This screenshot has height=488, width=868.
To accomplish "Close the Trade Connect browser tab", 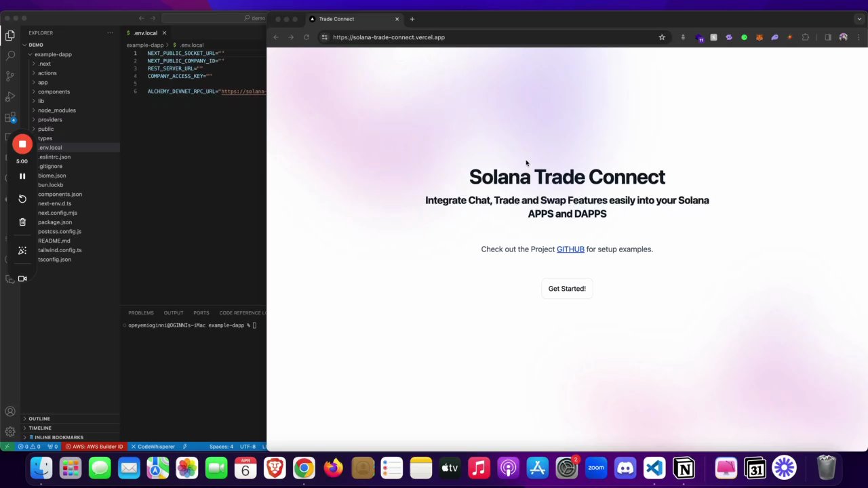I will pos(397,19).
